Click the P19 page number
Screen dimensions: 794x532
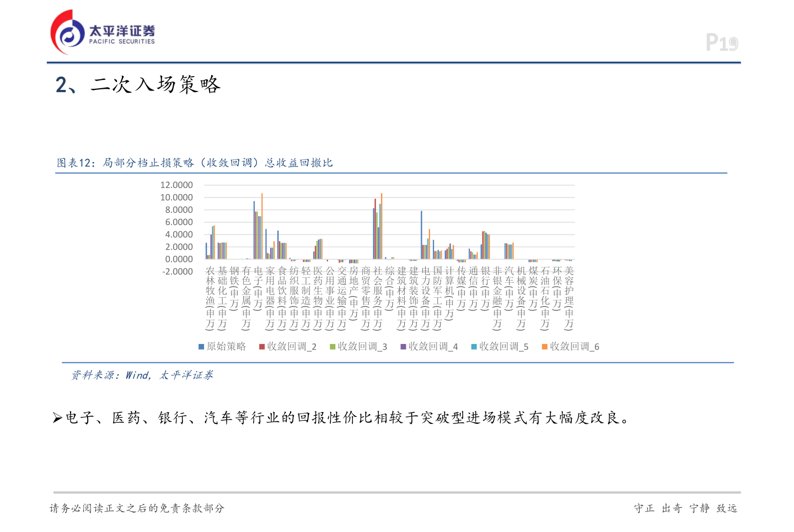point(722,42)
